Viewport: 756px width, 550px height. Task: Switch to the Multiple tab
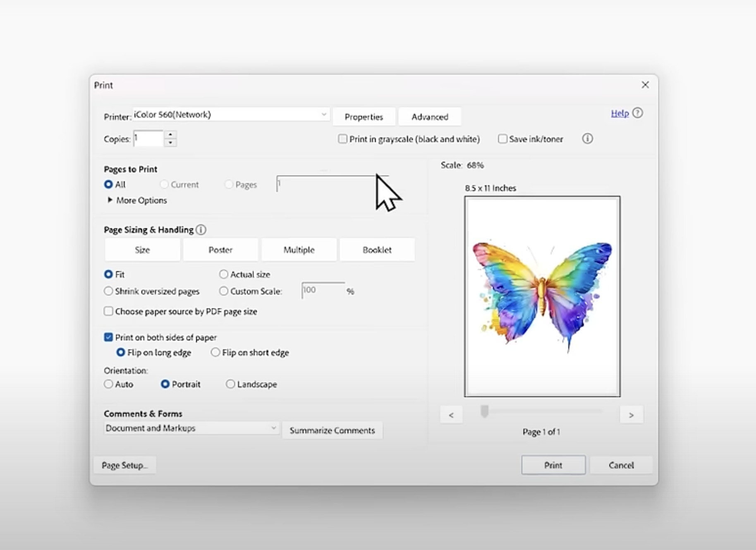[299, 250]
